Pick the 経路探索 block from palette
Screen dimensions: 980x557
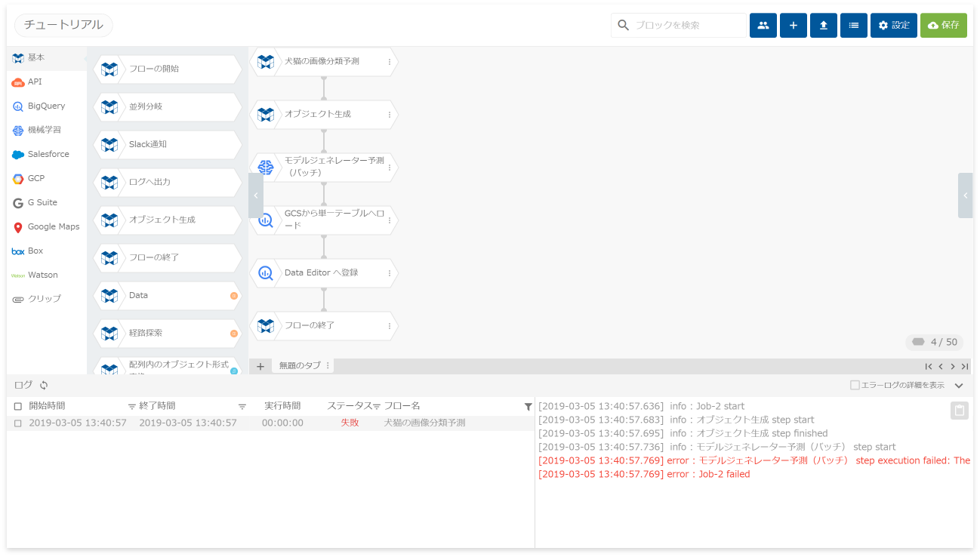click(168, 333)
